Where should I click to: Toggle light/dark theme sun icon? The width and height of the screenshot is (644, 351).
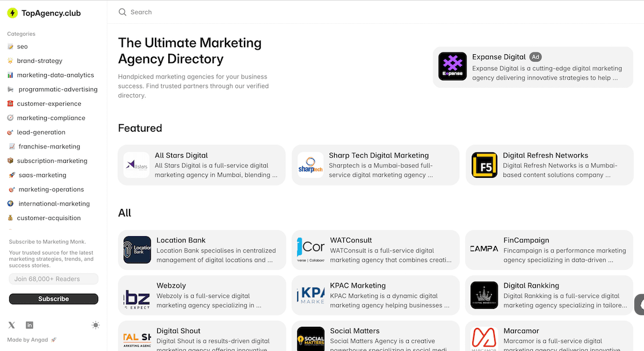pos(95,325)
